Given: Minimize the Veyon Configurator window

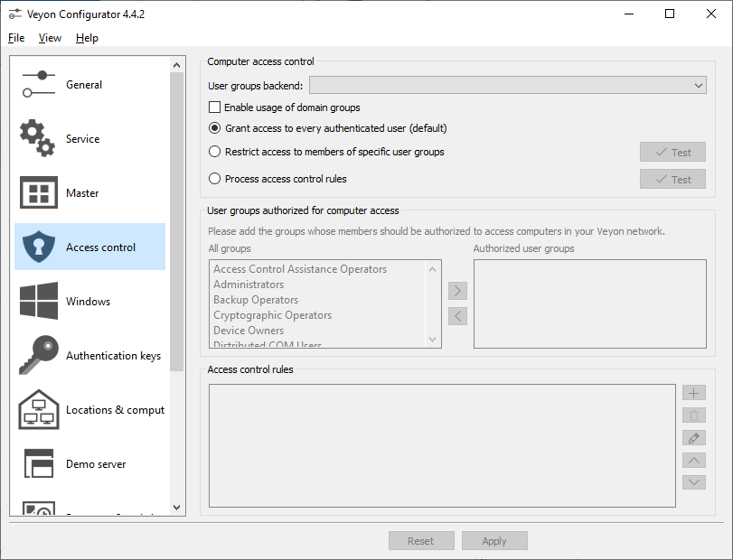Looking at the screenshot, I should (629, 14).
